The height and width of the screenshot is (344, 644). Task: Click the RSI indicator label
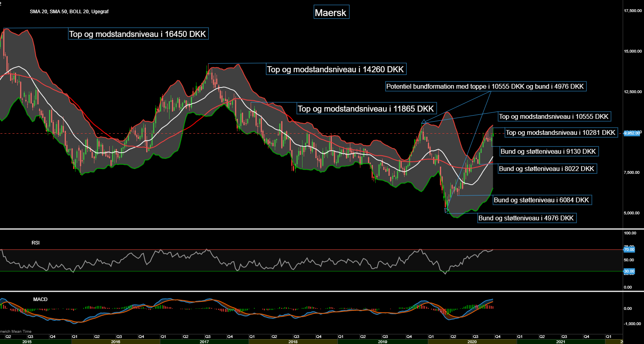coord(36,243)
